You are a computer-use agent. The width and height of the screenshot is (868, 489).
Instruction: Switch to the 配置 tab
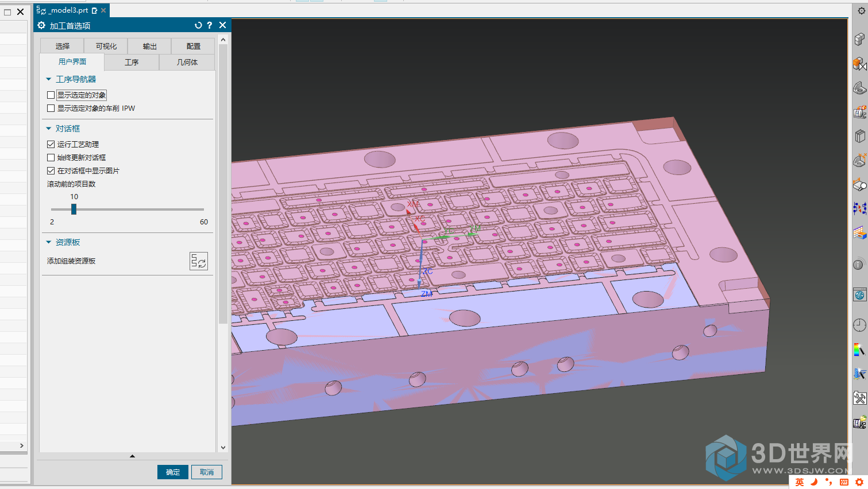(x=194, y=46)
